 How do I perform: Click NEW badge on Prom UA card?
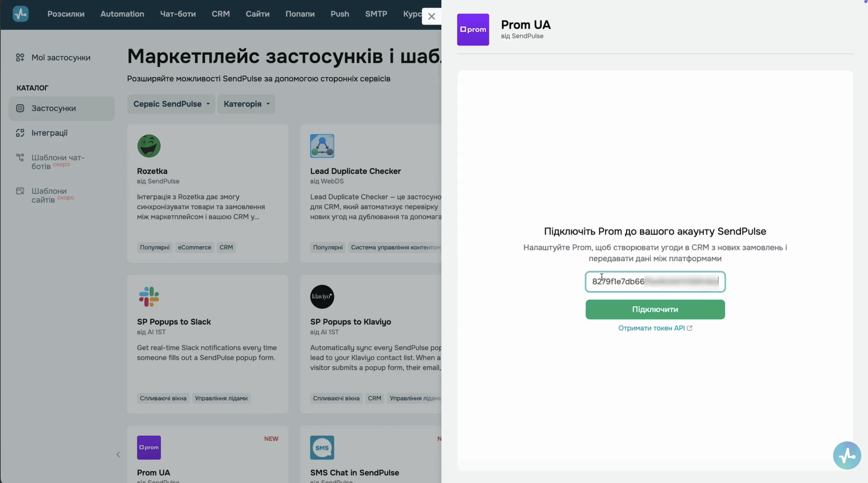pos(271,439)
